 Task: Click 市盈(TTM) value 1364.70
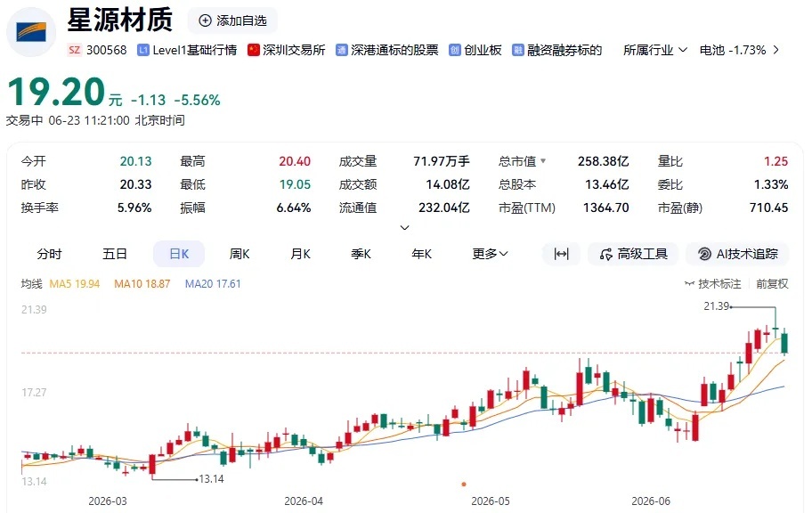pyautogui.click(x=606, y=208)
